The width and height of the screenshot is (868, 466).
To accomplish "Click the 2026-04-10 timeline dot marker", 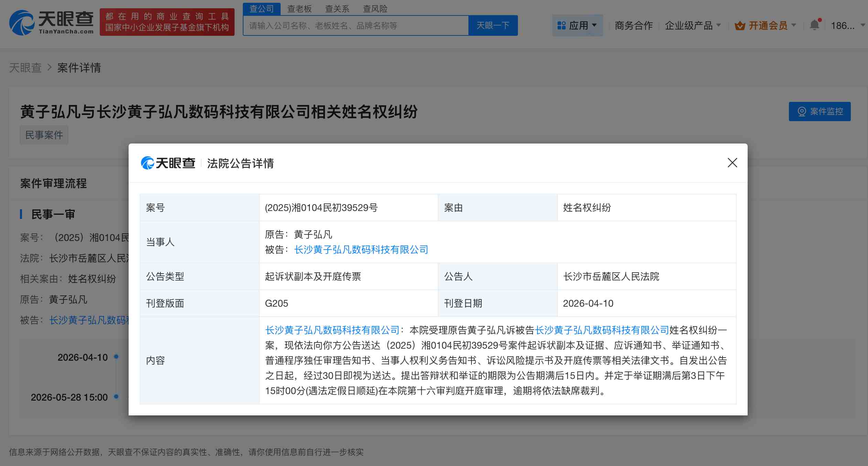I will pyautogui.click(x=116, y=357).
